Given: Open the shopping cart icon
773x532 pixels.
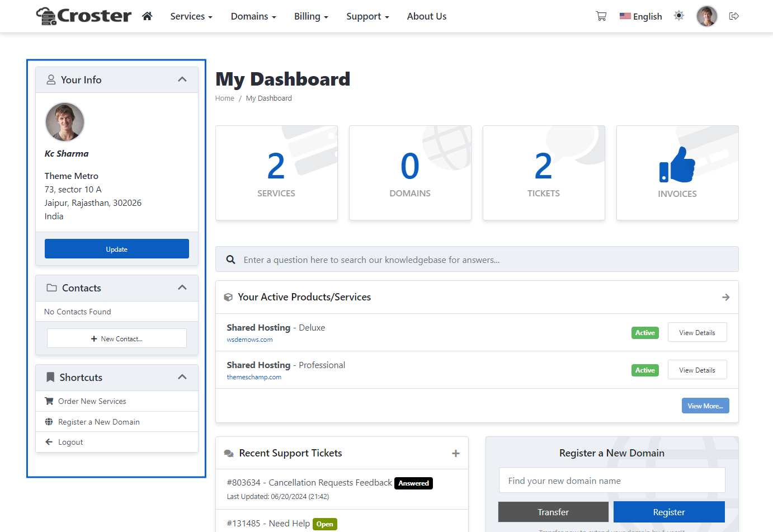Looking at the screenshot, I should [x=601, y=16].
